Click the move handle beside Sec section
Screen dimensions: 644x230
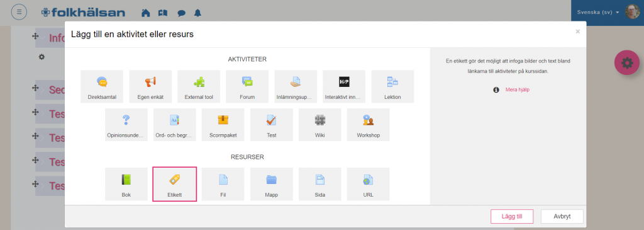coord(35,88)
